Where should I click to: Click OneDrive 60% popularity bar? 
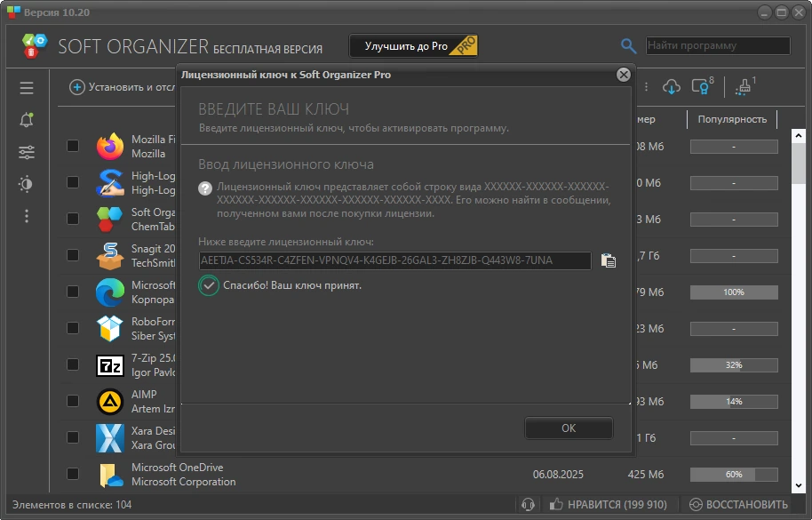734,475
